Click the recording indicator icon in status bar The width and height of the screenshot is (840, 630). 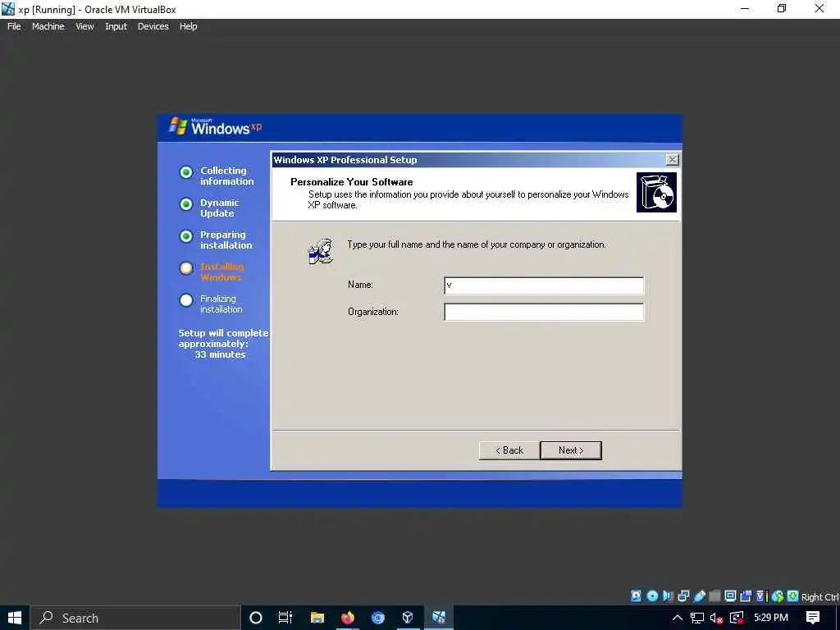[746, 596]
